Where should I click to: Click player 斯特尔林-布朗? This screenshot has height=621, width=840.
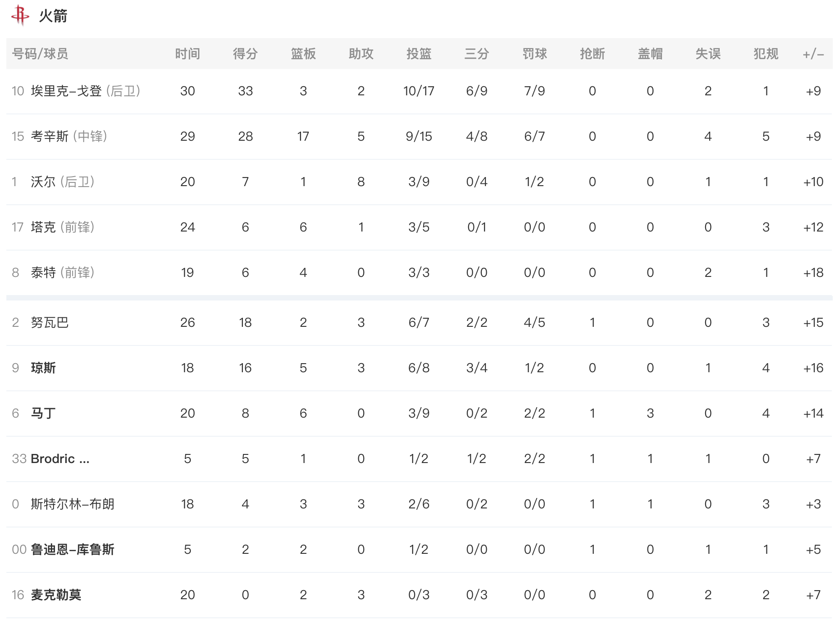pyautogui.click(x=73, y=504)
